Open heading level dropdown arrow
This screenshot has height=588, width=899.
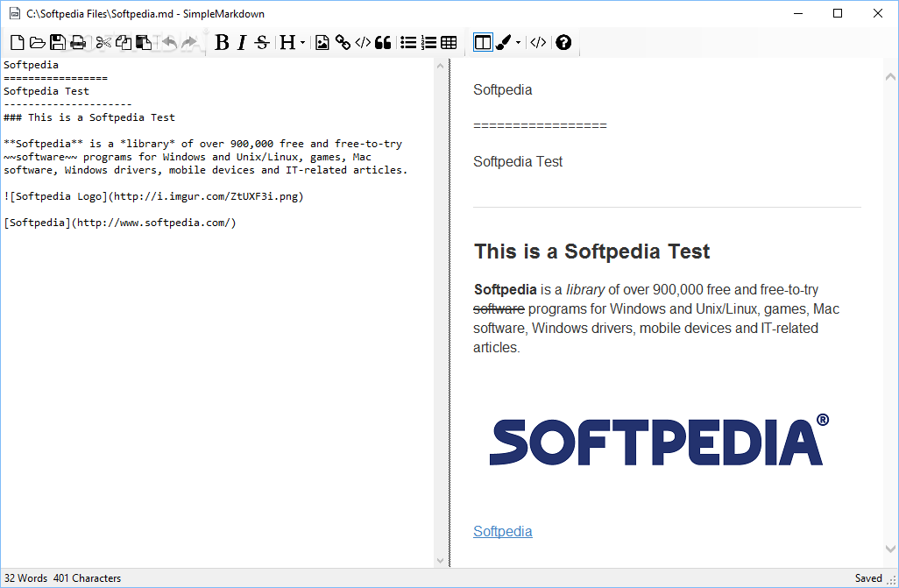tap(302, 42)
